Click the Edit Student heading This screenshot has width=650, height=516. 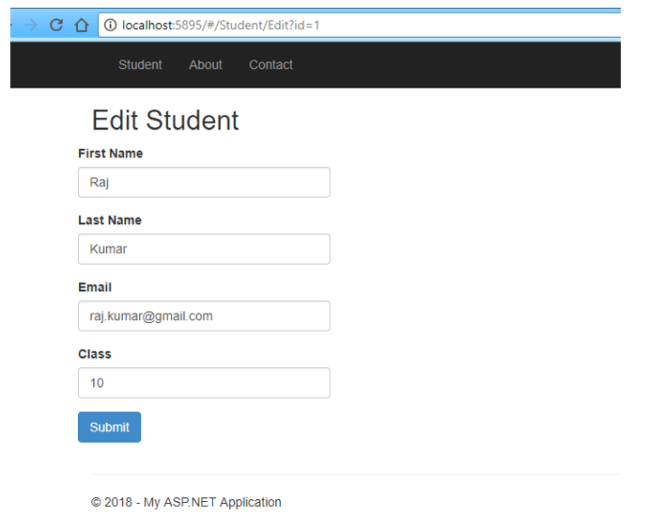(165, 120)
